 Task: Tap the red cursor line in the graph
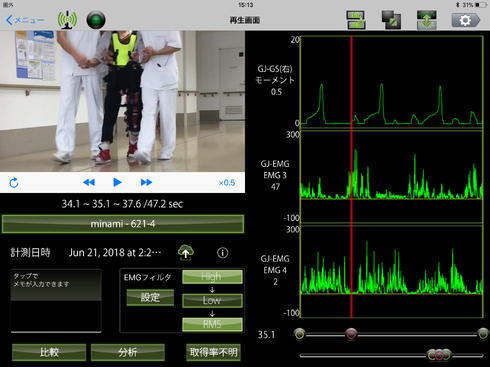351,177
